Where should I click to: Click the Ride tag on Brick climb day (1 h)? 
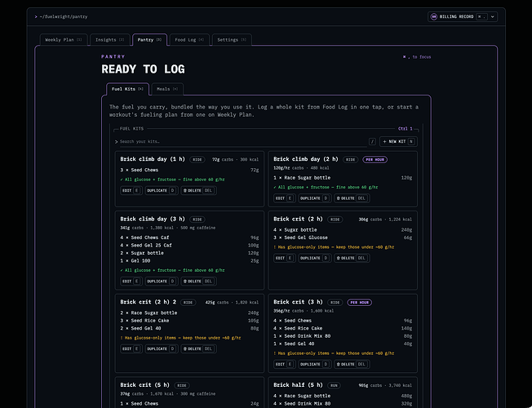tap(197, 160)
